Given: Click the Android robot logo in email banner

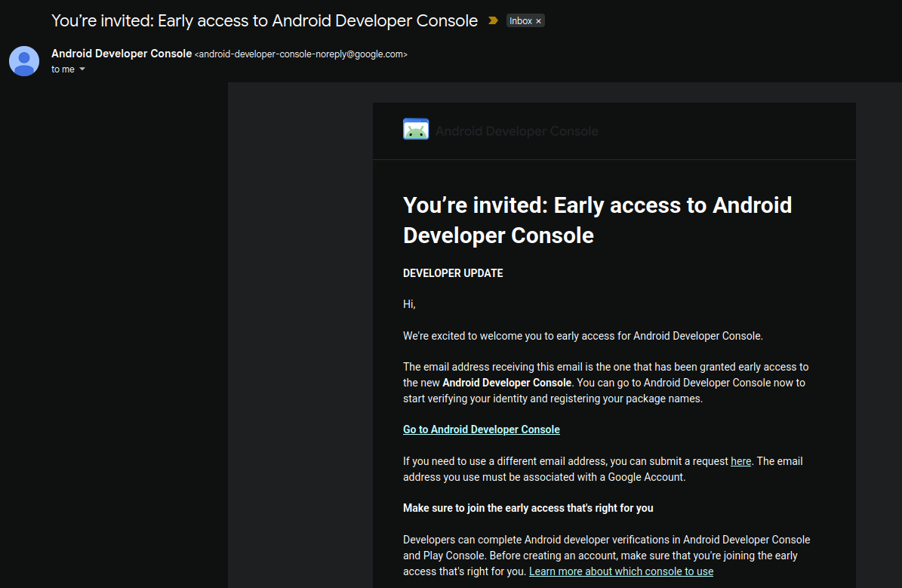Looking at the screenshot, I should point(416,130).
